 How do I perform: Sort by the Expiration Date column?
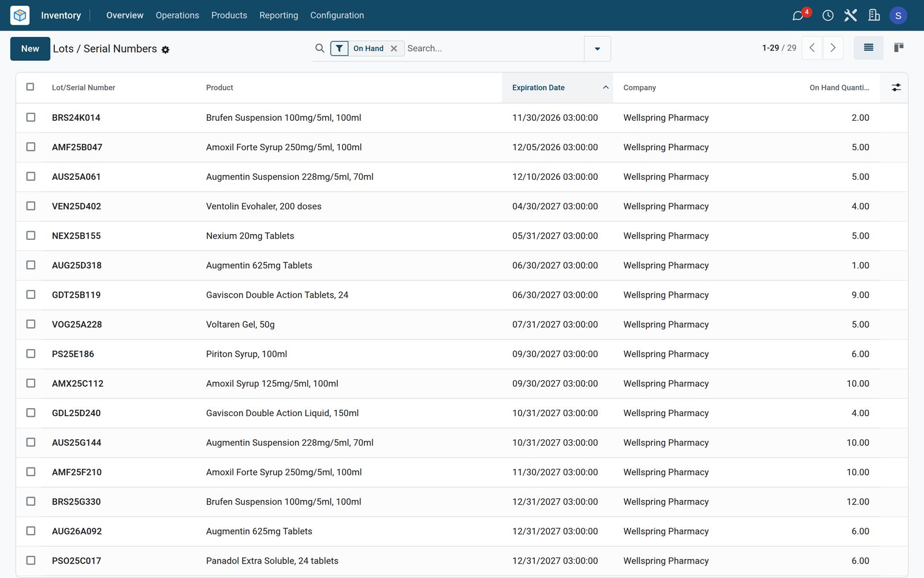click(557, 88)
